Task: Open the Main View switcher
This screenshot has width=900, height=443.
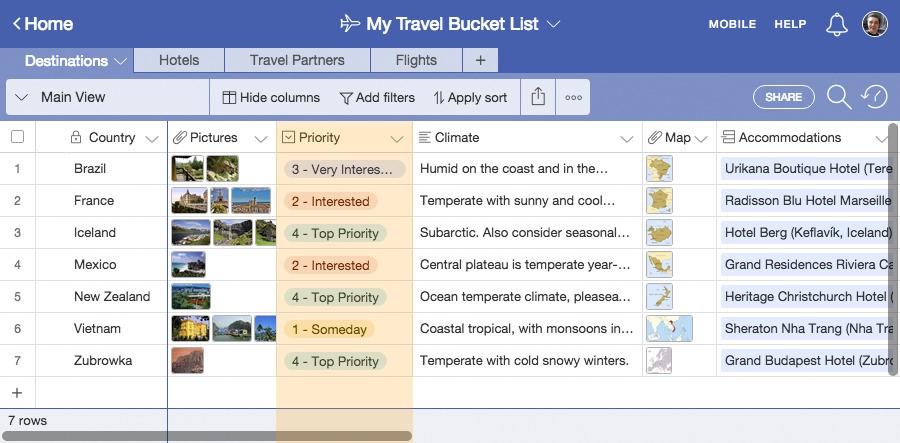Action: 107,97
